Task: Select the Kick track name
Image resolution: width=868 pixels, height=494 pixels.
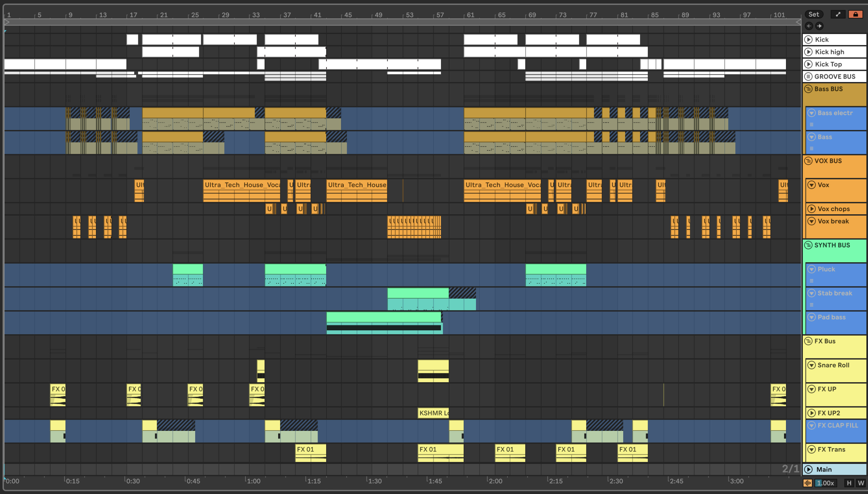Action: click(x=822, y=40)
